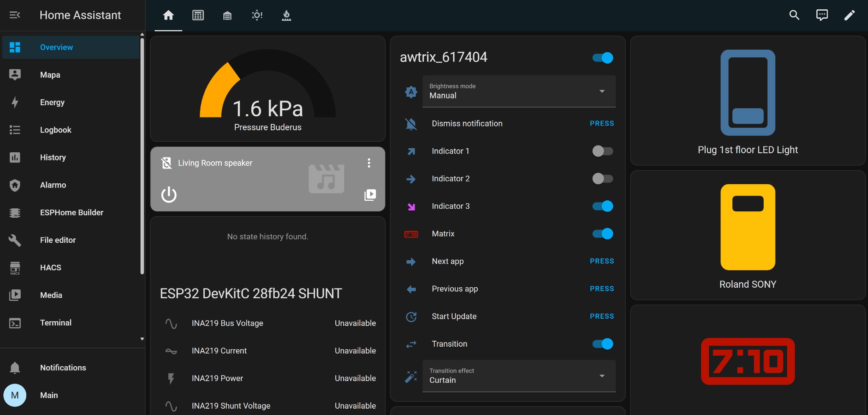868x415 pixels.
Task: Click the Alarmo shield icon
Action: click(x=15, y=185)
